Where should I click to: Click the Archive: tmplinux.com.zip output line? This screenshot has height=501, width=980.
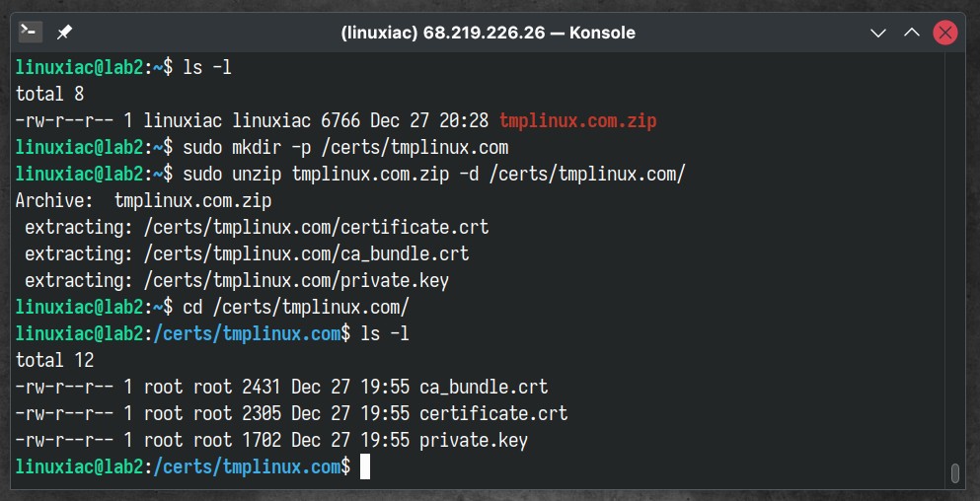tap(144, 201)
